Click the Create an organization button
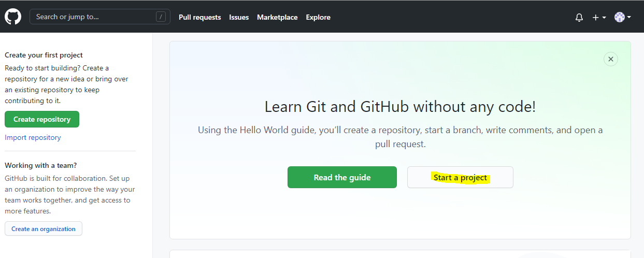The height and width of the screenshot is (258, 644). [44, 228]
